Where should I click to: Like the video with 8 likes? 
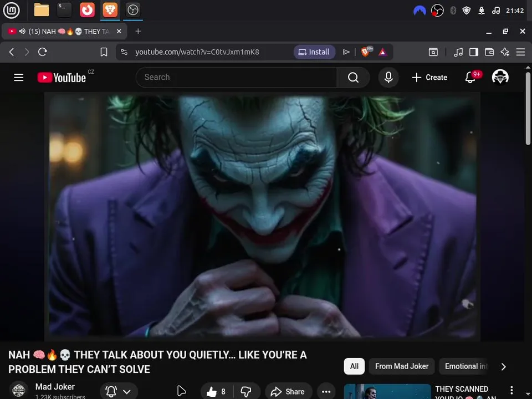[x=216, y=392]
